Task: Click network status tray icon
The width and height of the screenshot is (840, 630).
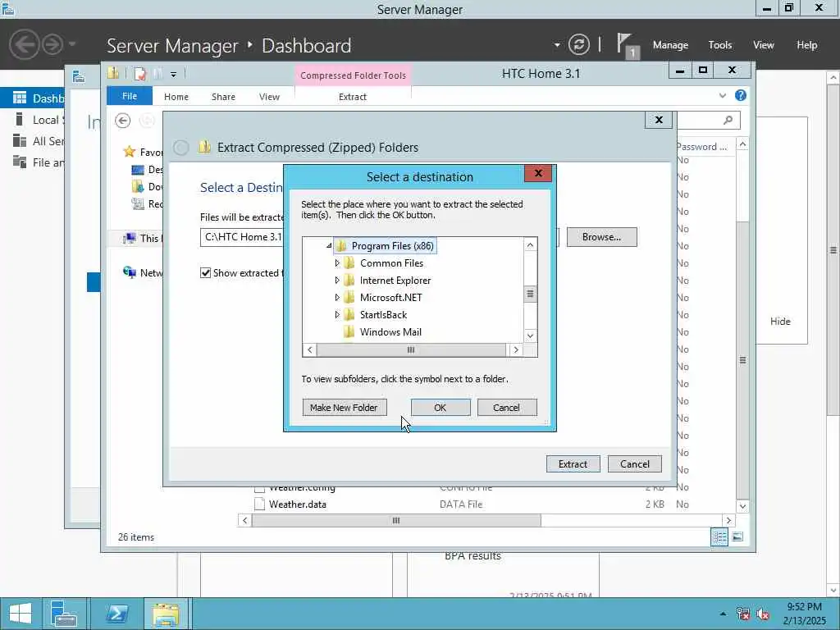Action: pyautogui.click(x=743, y=614)
